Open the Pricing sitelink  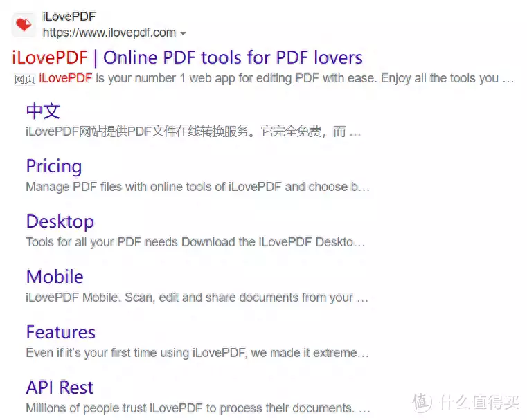[x=54, y=167]
